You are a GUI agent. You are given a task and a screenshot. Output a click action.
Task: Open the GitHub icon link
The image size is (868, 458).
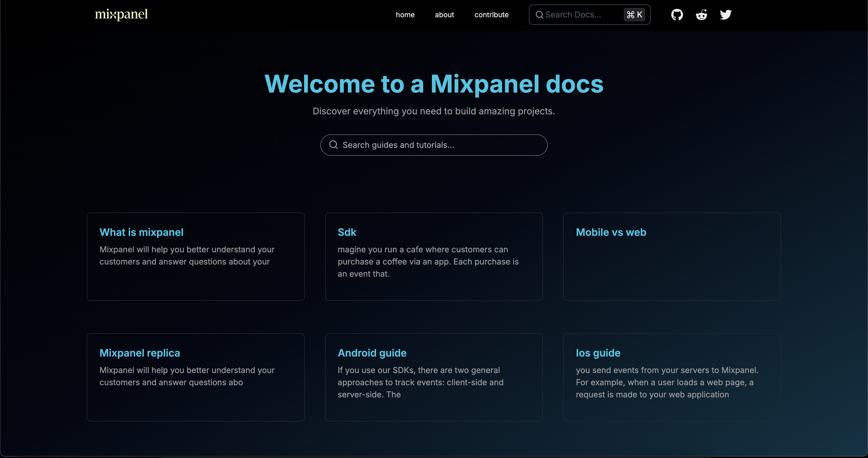pyautogui.click(x=677, y=15)
